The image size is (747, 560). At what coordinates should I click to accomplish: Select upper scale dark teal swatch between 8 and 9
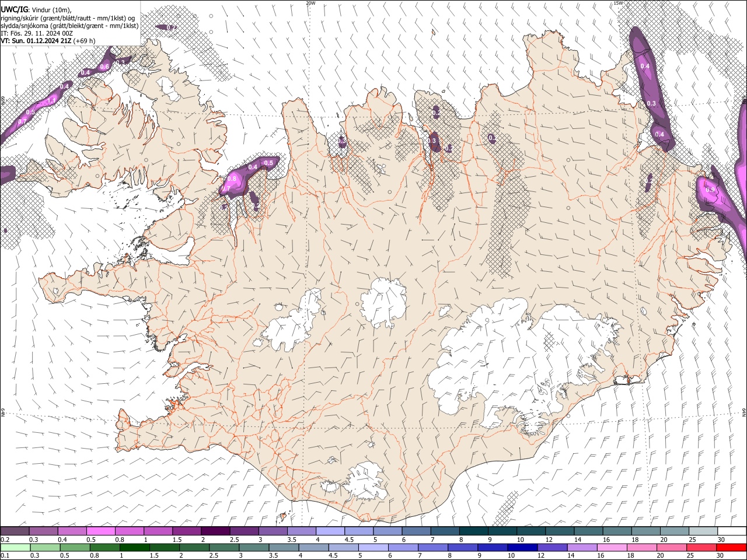473,531
